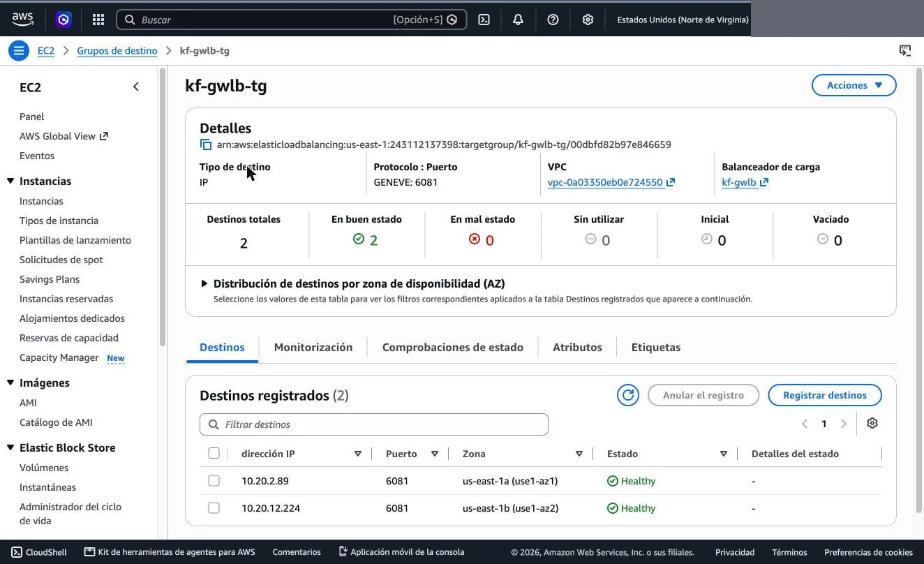Screen dimensions: 924x564
Task: Click the Filtrar destinos search field
Action: pyautogui.click(x=374, y=424)
